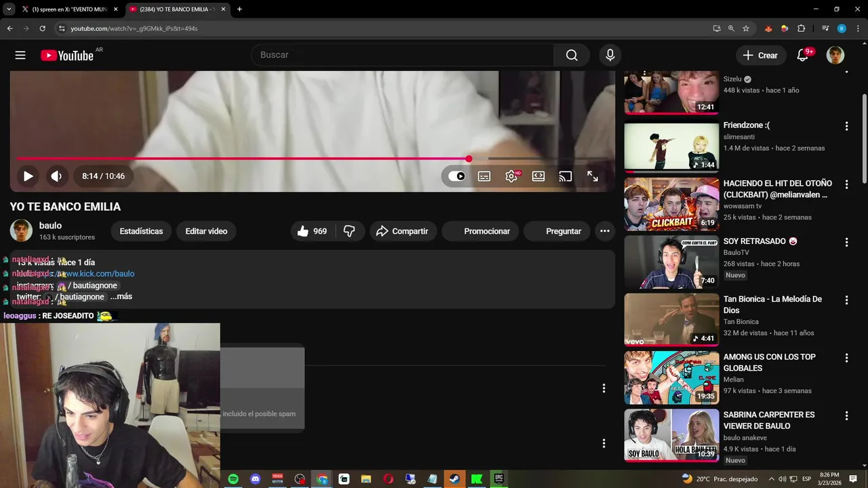Image resolution: width=868 pixels, height=488 pixels.
Task: Click the Crear button
Action: coord(761,56)
